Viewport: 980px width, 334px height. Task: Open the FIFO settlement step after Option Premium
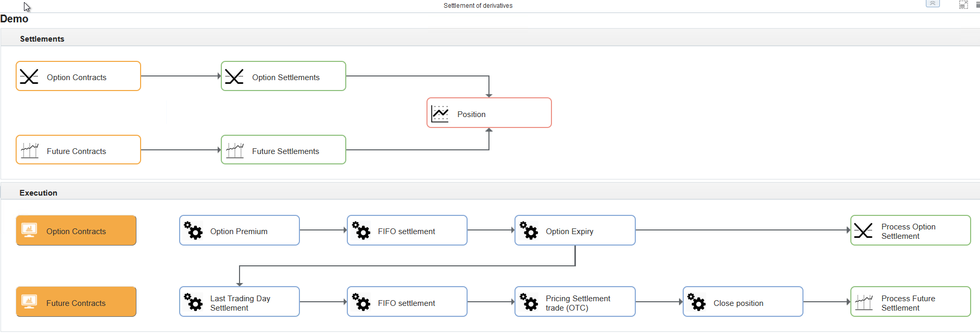tap(407, 231)
